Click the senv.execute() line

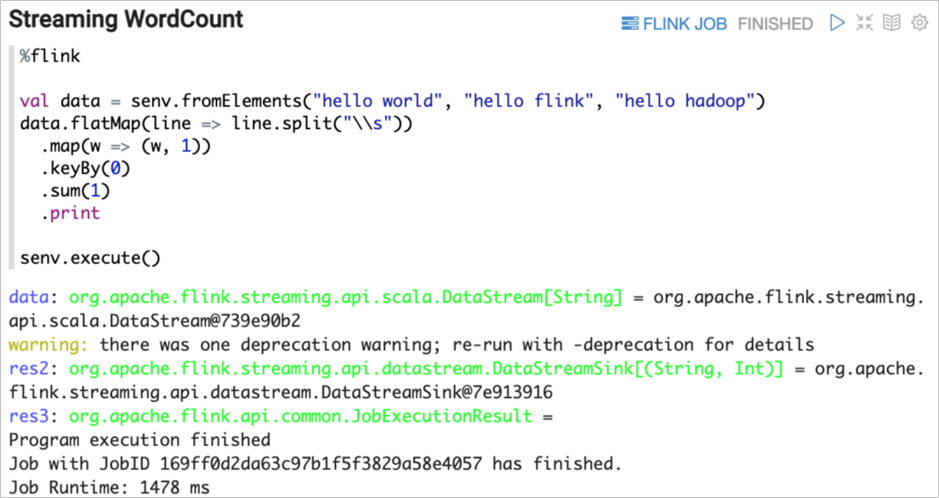click(x=90, y=259)
